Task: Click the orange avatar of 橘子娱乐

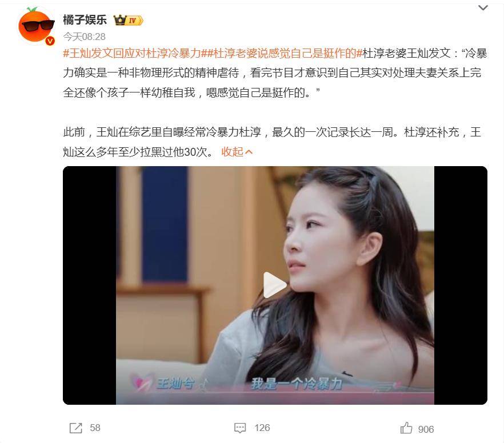Action: 37,26
